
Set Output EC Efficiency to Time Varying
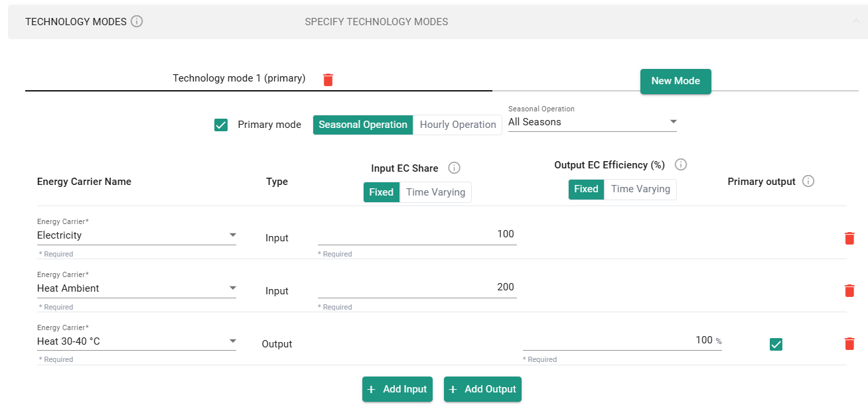[x=640, y=189]
